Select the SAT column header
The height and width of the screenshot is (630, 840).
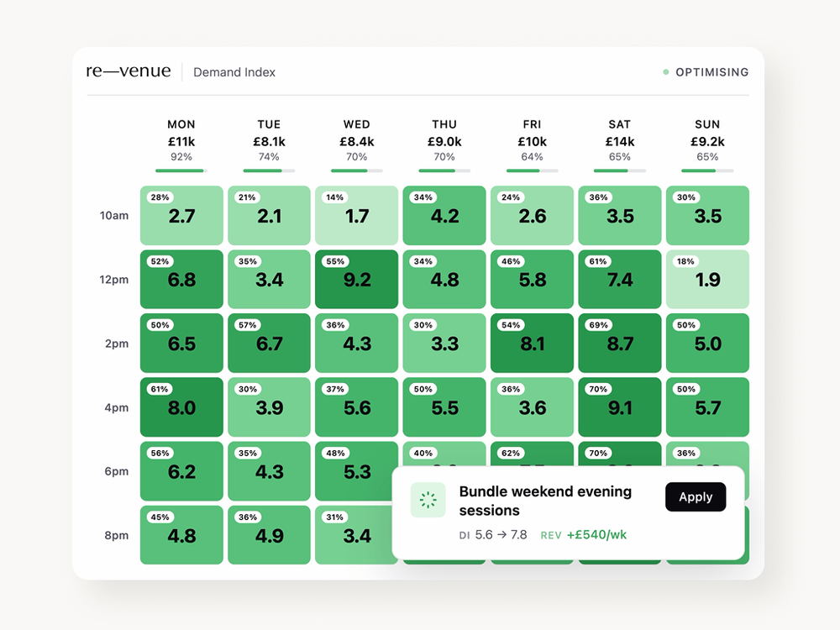tap(619, 124)
